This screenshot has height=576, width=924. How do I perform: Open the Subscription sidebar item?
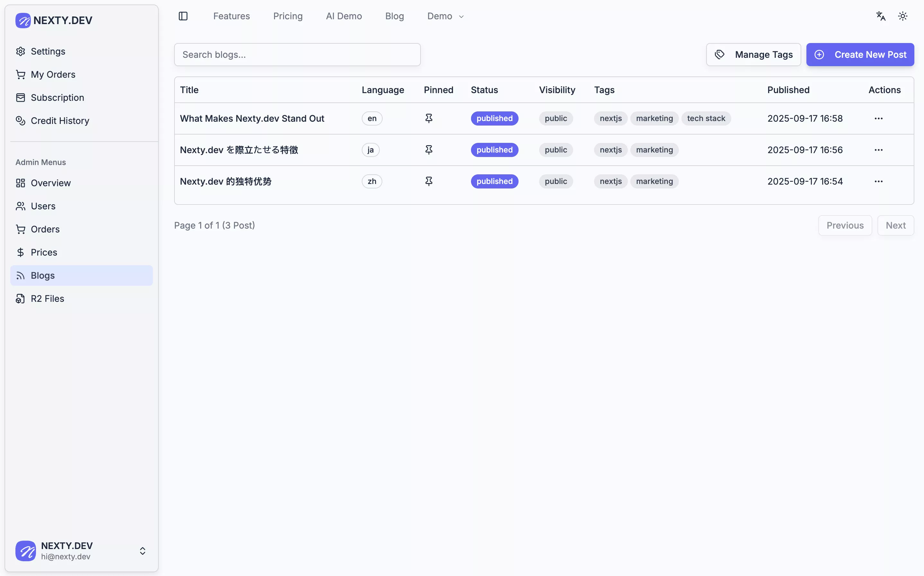[x=57, y=98]
